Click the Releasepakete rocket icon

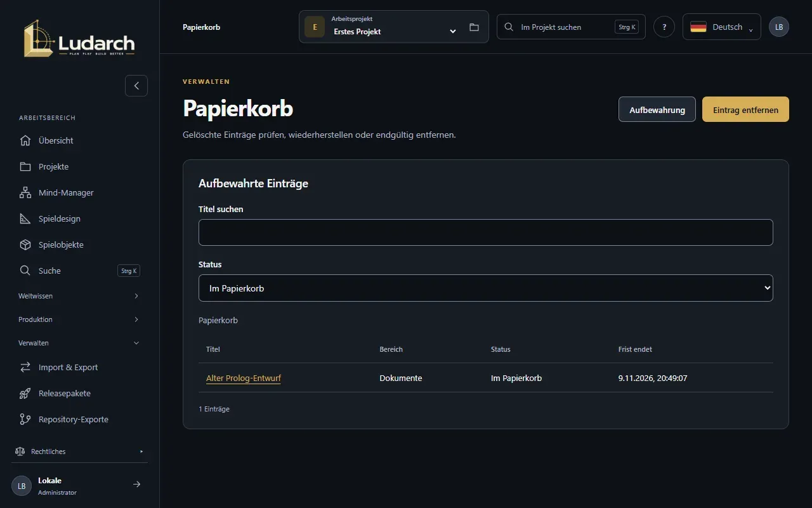tap(25, 393)
